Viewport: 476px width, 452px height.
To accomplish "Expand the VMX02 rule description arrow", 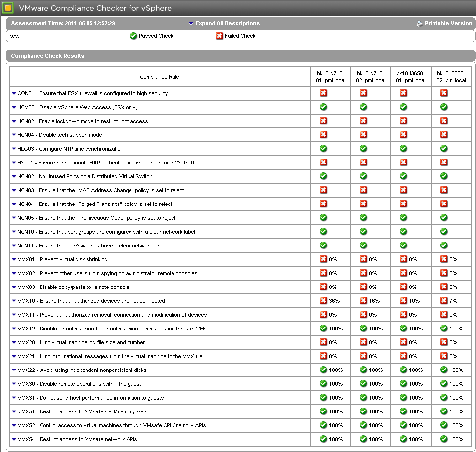I will click(x=14, y=273).
